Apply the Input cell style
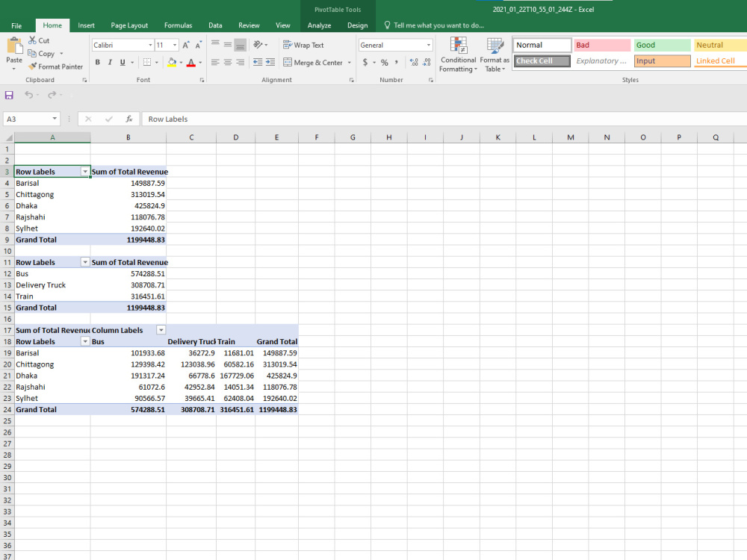This screenshot has height=560, width=747. click(663, 61)
